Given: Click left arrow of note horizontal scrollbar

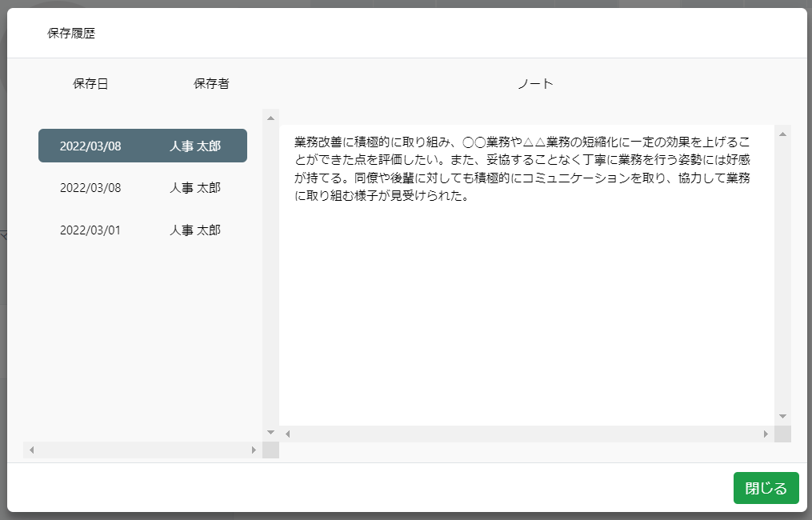Looking at the screenshot, I should click(x=288, y=434).
